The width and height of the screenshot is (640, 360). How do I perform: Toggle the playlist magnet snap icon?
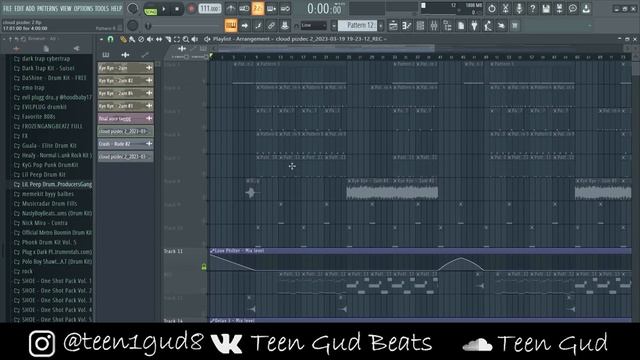111,39
